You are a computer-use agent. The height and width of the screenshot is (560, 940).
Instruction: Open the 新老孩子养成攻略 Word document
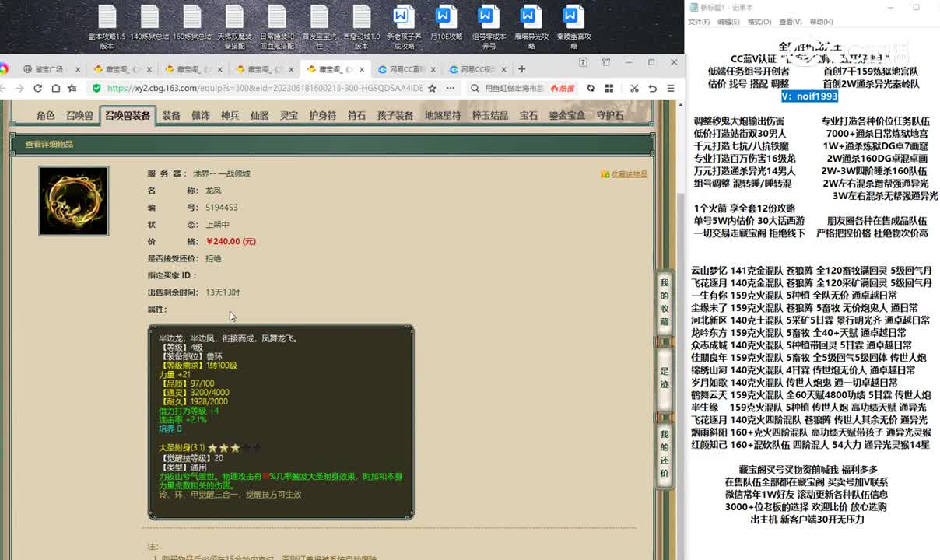[404, 26]
